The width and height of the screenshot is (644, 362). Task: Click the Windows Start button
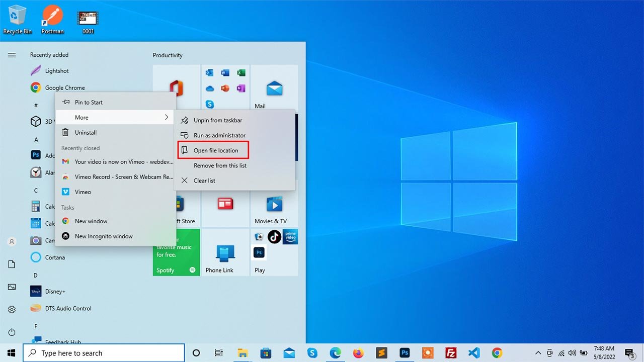(x=11, y=353)
